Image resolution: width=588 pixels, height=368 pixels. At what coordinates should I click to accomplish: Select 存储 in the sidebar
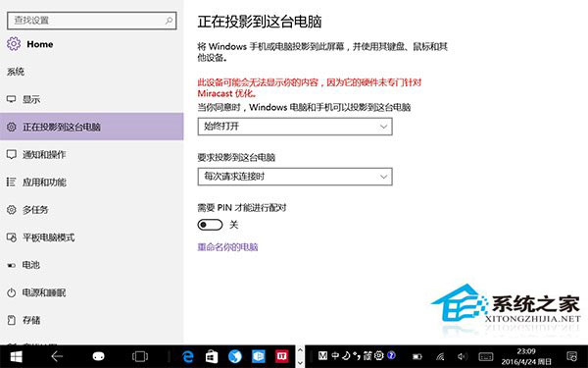coord(92,320)
